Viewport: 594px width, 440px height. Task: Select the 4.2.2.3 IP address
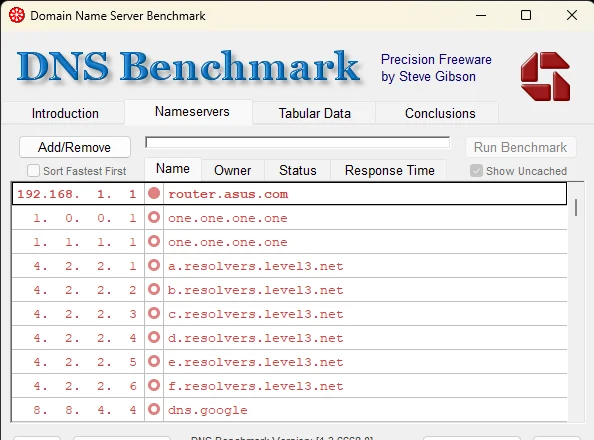pyautogui.click(x=85, y=314)
